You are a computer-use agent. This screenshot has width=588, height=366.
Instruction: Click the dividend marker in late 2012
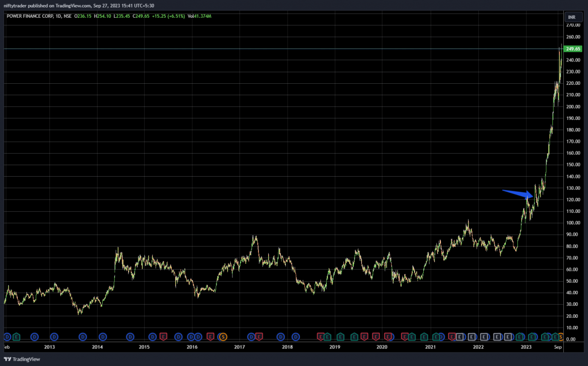coord(34,337)
